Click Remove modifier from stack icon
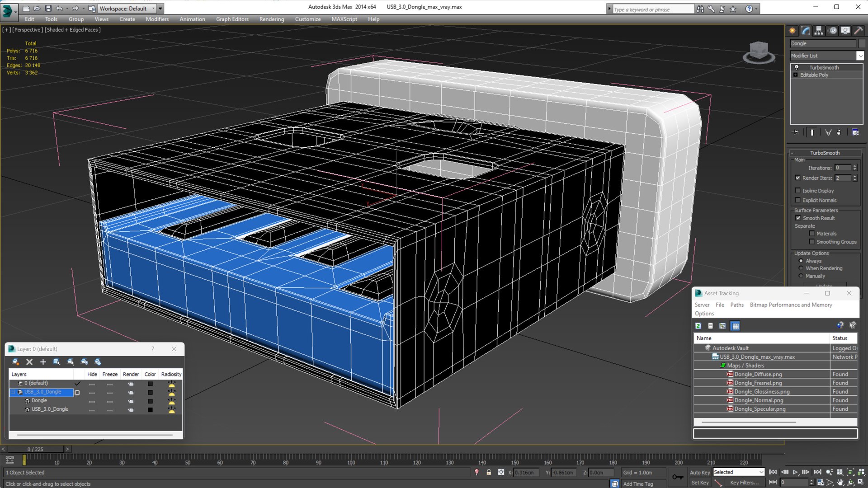Screen dimensions: 868x488 point(839,132)
